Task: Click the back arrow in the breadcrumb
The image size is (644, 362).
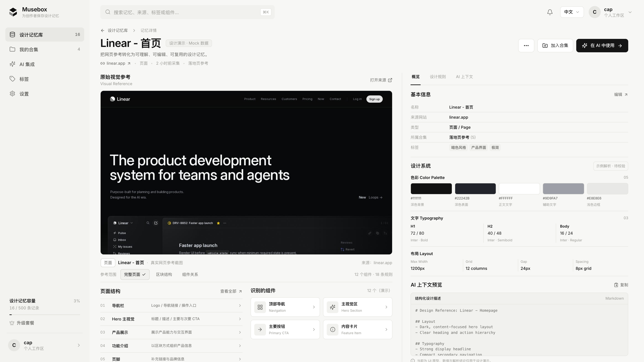Action: click(102, 31)
